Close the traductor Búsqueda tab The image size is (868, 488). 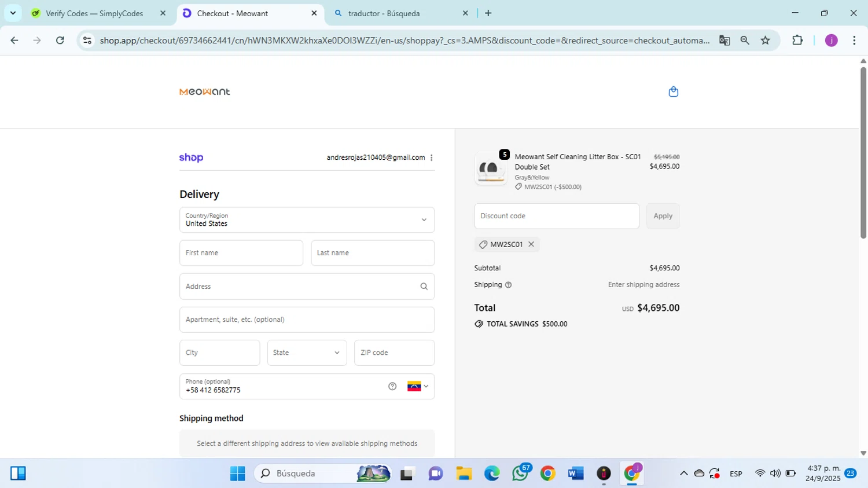(465, 13)
